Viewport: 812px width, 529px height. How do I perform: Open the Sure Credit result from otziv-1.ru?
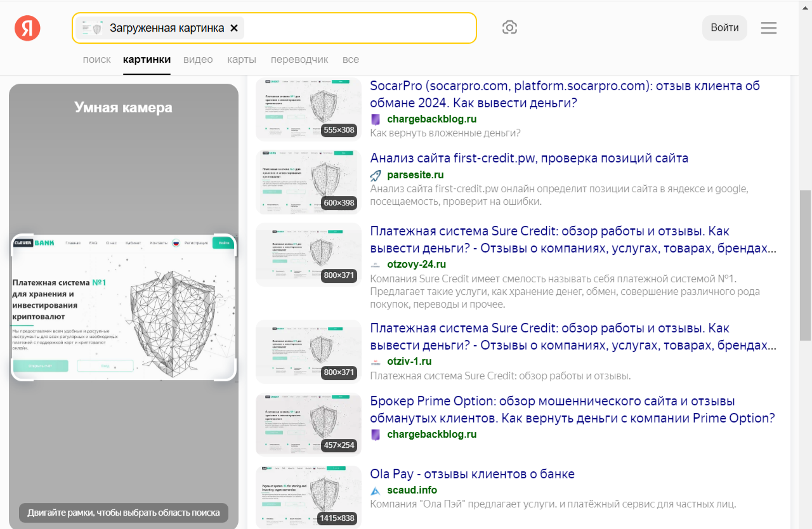coord(573,337)
